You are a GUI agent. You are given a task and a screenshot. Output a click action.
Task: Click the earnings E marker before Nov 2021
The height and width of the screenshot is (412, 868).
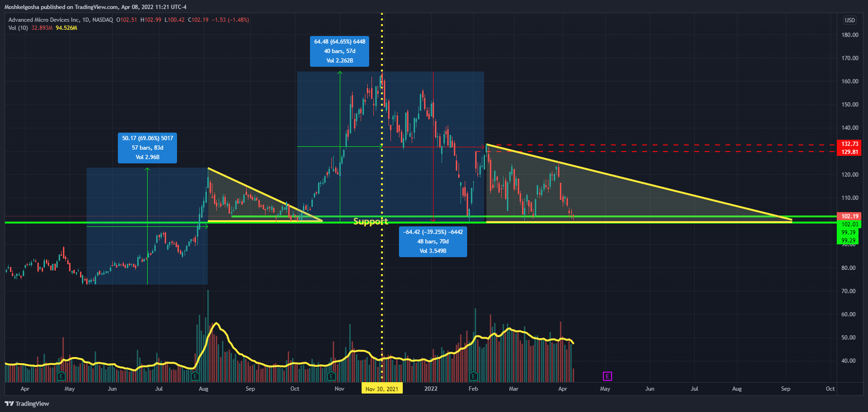(331, 376)
